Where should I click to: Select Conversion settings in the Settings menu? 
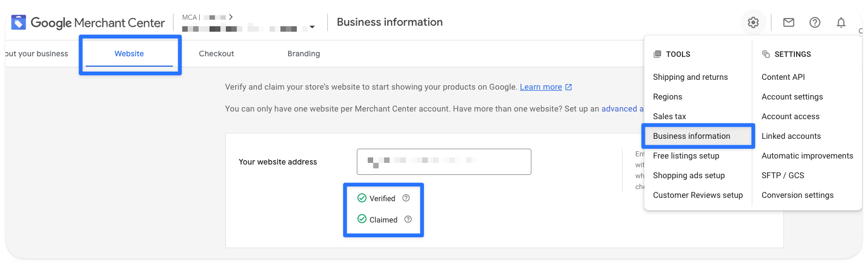pos(797,195)
